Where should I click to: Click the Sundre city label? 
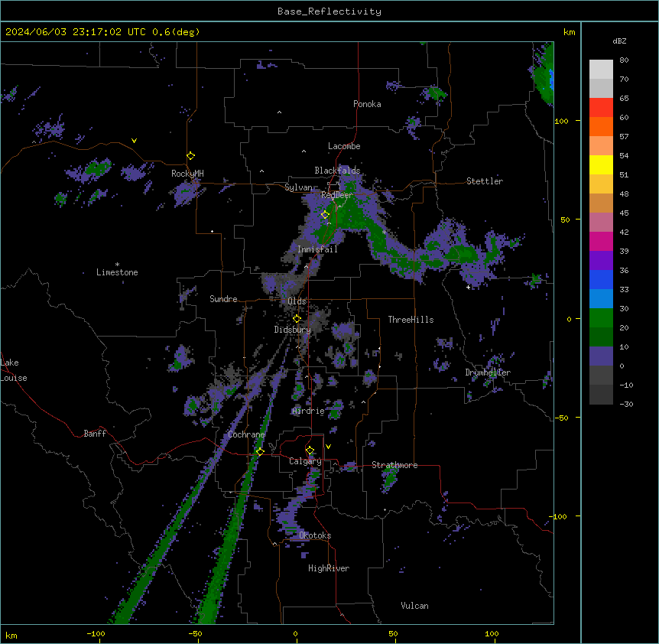click(223, 299)
